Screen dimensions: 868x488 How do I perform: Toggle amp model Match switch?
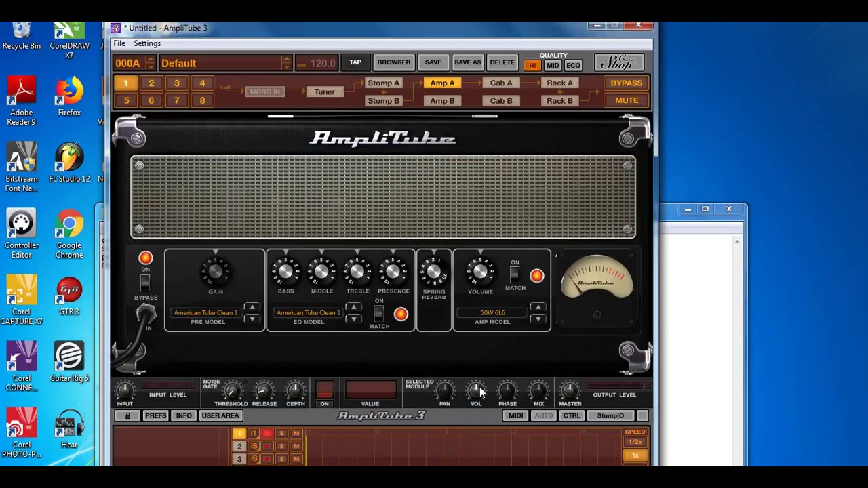pyautogui.click(x=515, y=274)
